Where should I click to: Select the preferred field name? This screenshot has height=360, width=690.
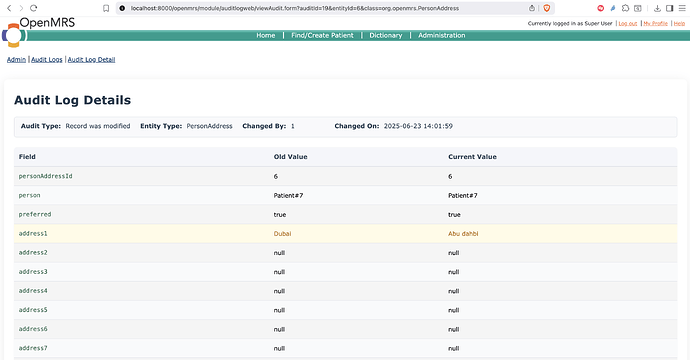(x=35, y=214)
